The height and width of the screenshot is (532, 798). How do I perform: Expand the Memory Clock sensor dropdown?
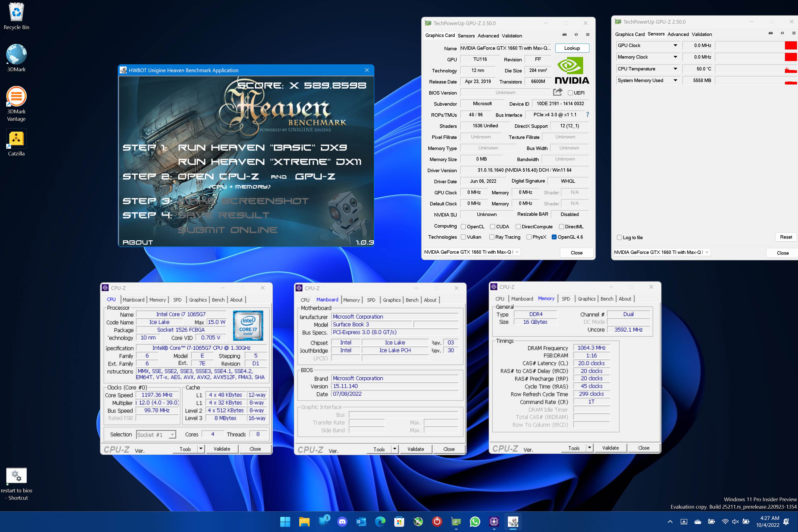pos(675,57)
